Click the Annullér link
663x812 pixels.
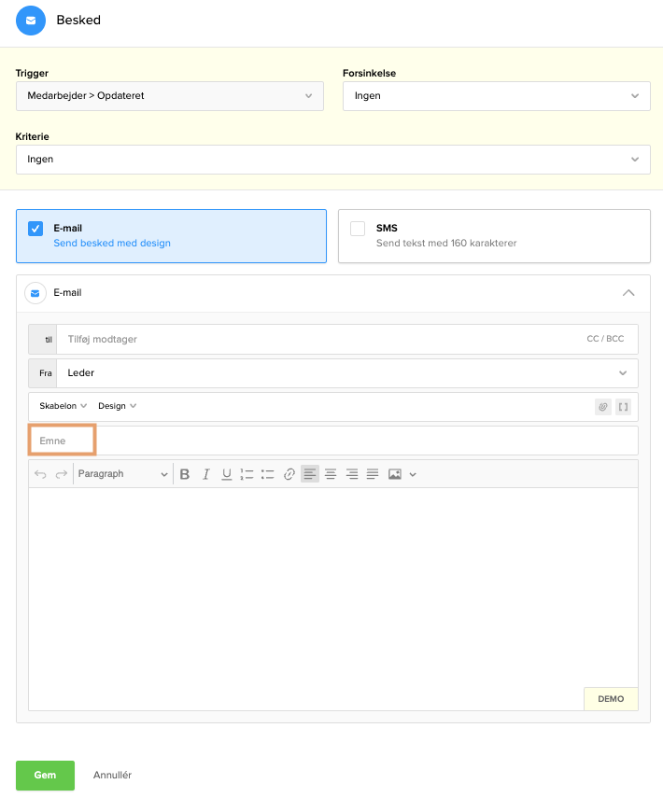point(112,776)
